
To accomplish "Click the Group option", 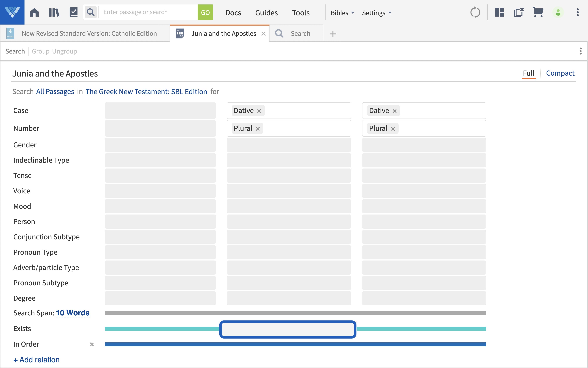I will click(x=41, y=51).
